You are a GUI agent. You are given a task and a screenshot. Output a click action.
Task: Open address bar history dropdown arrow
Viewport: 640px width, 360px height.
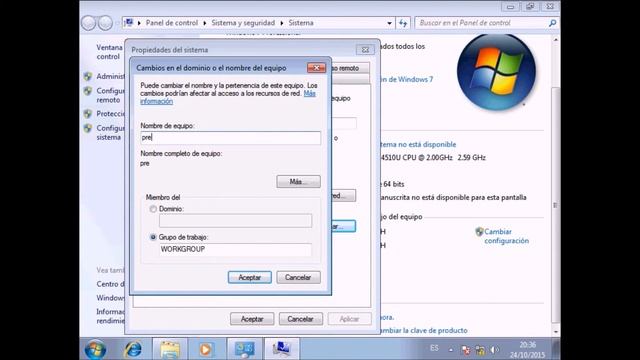point(389,23)
